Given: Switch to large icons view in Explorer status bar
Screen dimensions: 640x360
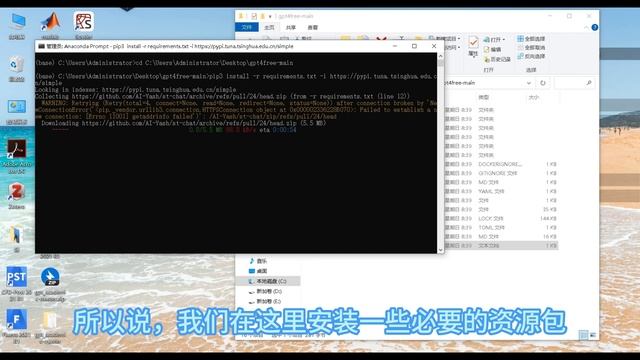Looking at the screenshot, I should 593,335.
